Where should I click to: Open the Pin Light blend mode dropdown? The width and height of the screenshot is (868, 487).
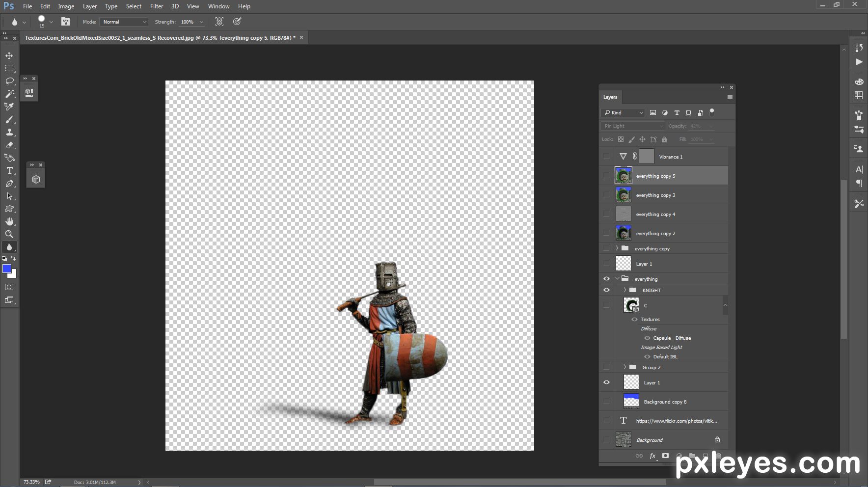click(632, 126)
